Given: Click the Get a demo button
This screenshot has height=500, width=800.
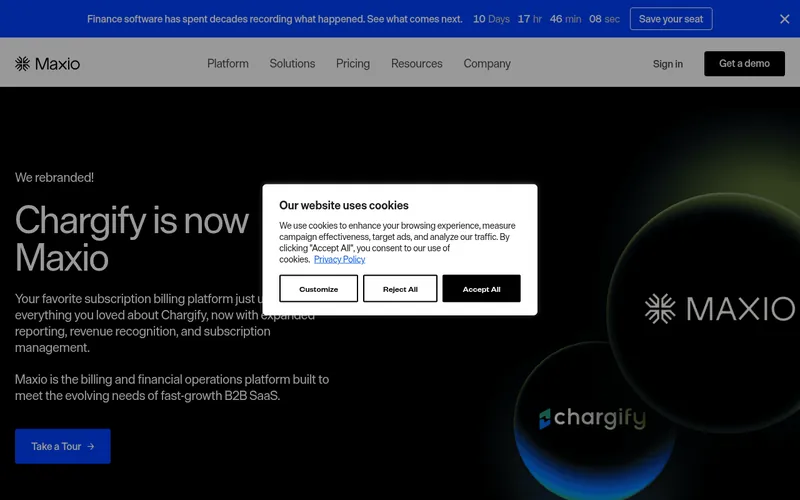Looking at the screenshot, I should click(x=744, y=64).
